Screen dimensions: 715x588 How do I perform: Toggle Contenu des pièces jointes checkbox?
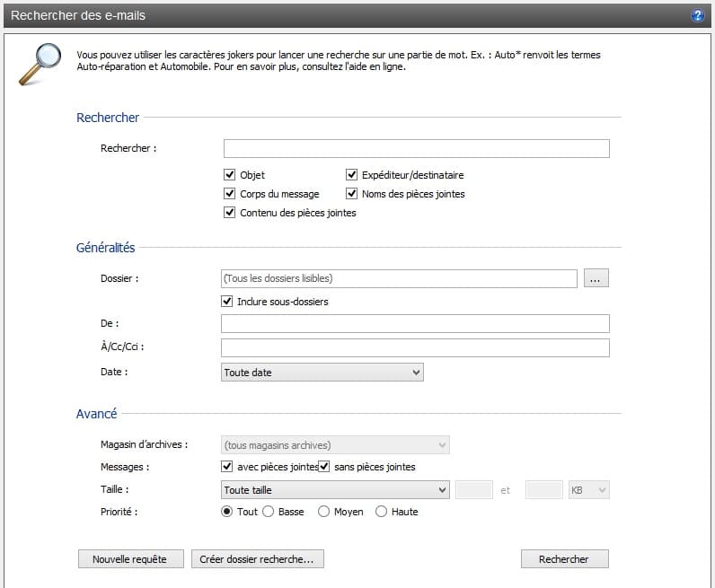tap(229, 213)
